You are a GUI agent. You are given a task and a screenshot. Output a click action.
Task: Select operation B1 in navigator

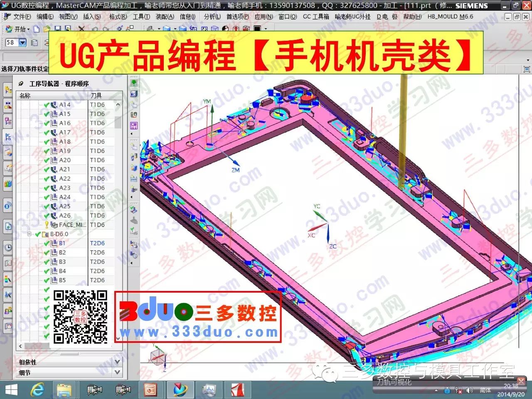pos(62,243)
